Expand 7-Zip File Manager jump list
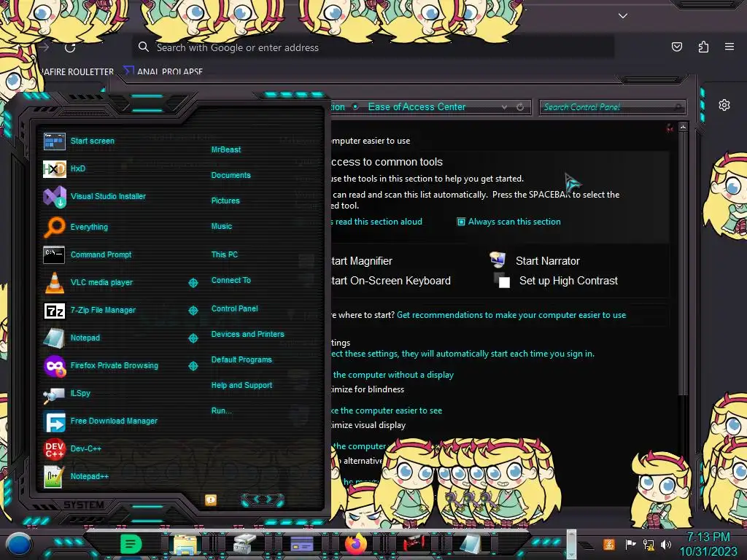 [193, 311]
